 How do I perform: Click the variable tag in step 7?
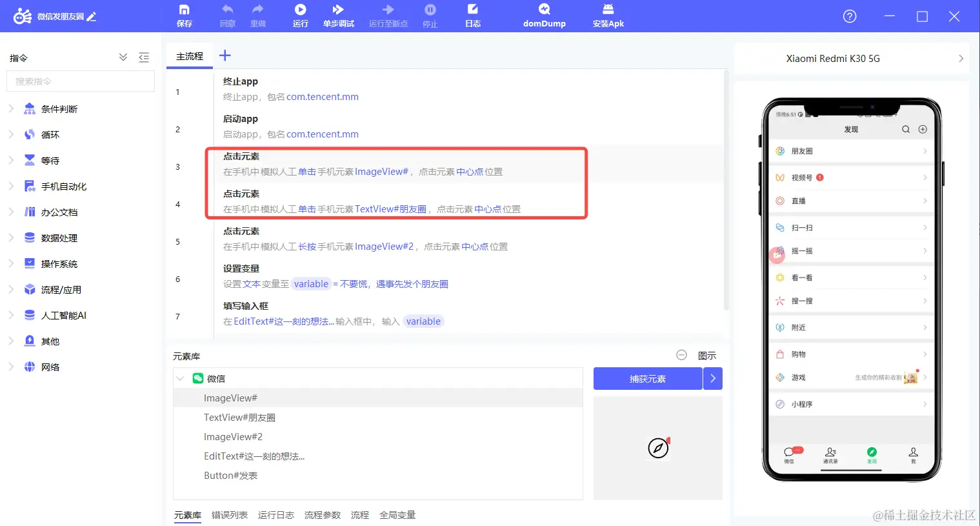423,321
